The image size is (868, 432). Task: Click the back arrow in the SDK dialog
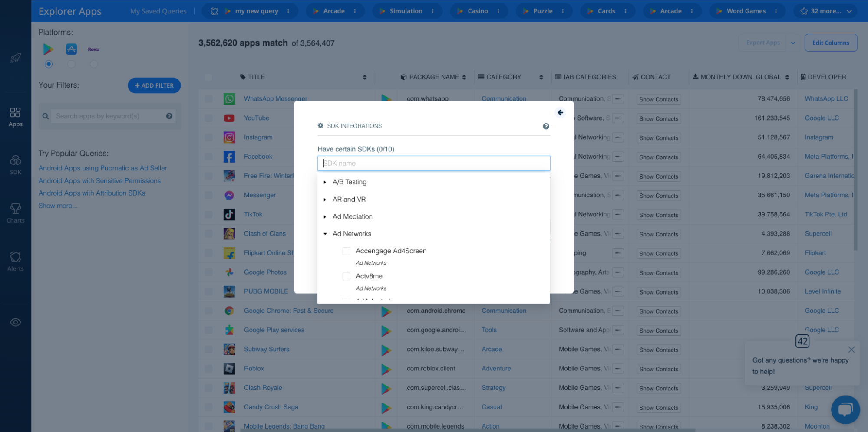point(561,113)
